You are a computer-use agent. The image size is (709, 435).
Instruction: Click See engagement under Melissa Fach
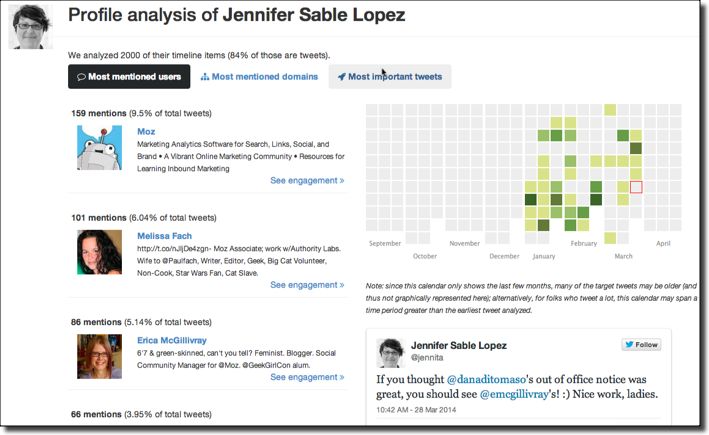pyautogui.click(x=307, y=285)
